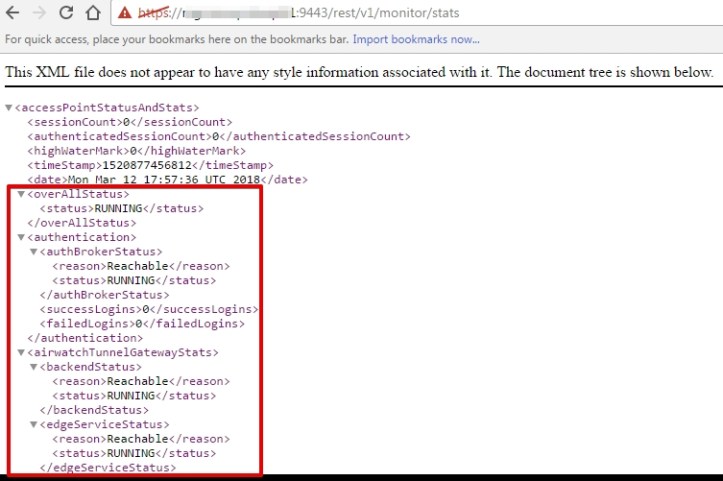Collapse the authBrokerStatus node
723x481 pixels.
click(33, 252)
